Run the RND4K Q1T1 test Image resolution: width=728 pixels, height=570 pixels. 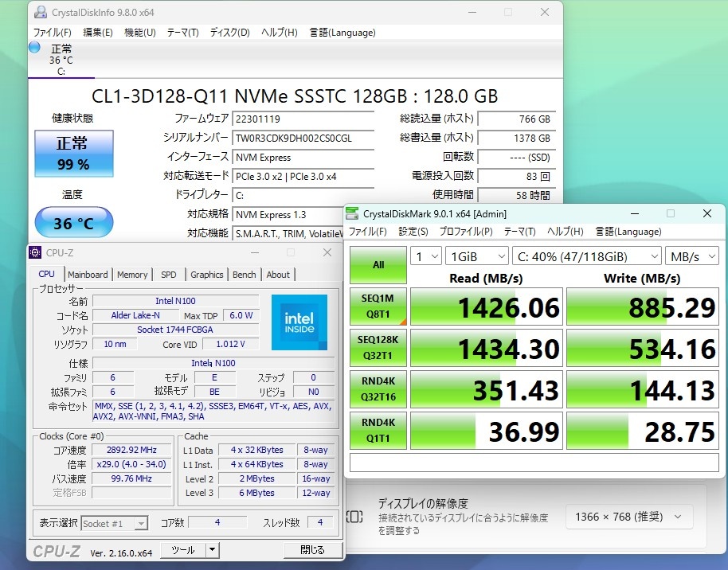point(378,430)
